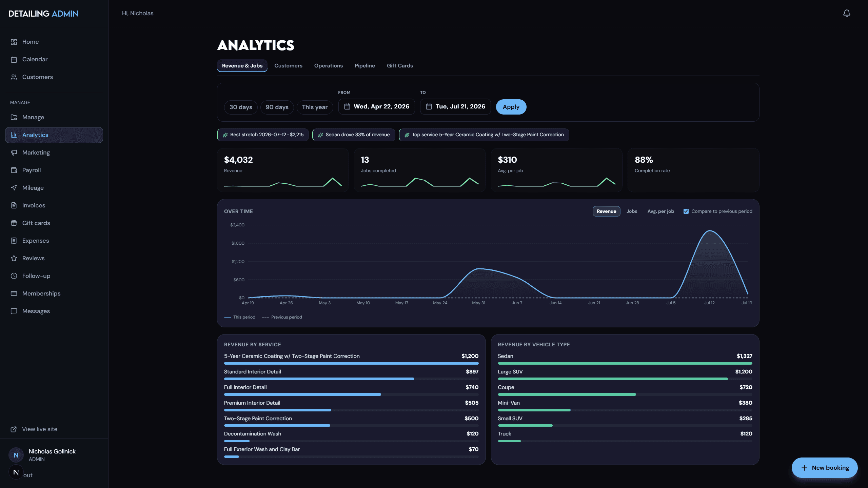Click the Sedan revenue bar
868x488 pixels.
click(x=625, y=363)
